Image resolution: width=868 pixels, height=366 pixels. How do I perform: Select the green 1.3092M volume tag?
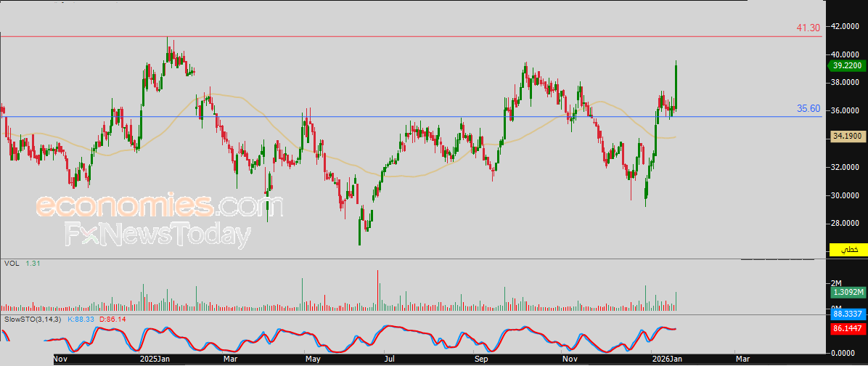(x=847, y=292)
